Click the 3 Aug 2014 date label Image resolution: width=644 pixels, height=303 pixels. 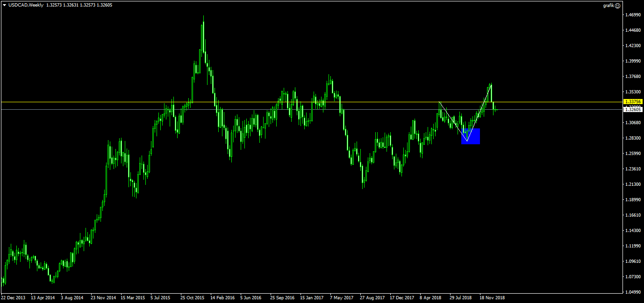tap(72, 297)
